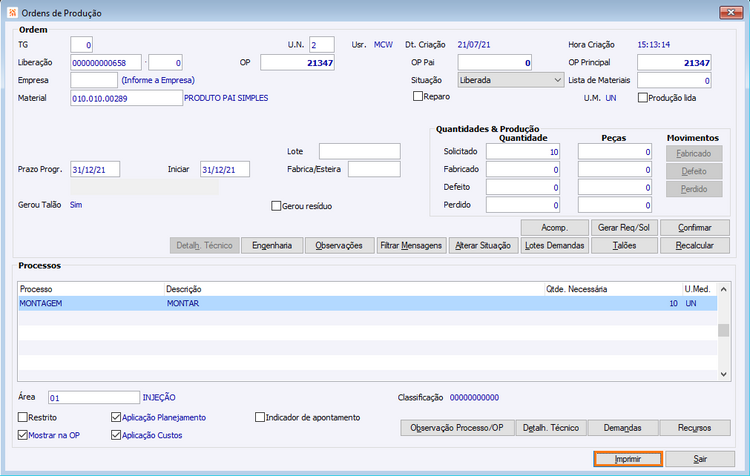Viewport: 750px width, 476px height.
Task: Toggle the Reparo checkbox
Action: [418, 96]
